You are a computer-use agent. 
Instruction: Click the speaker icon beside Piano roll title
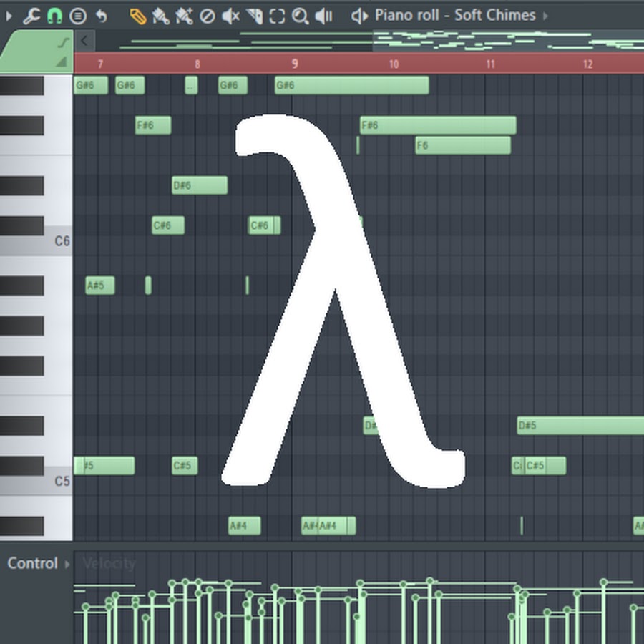(x=360, y=16)
